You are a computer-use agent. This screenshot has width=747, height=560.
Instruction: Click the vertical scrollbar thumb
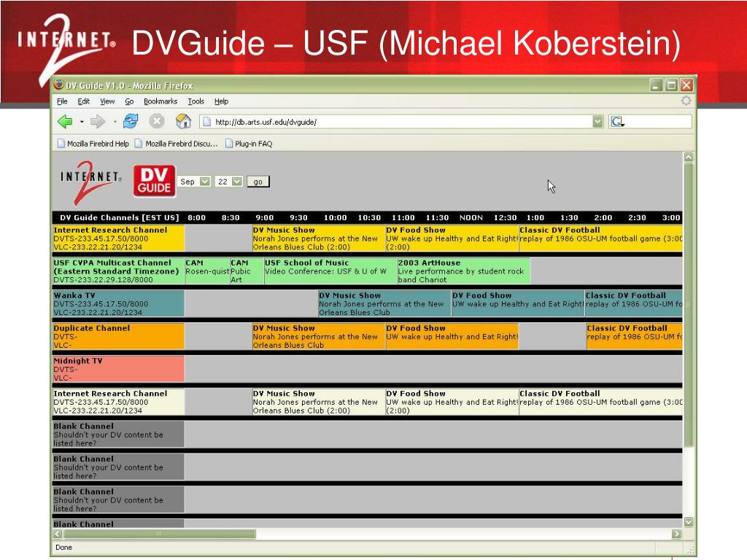(x=689, y=305)
